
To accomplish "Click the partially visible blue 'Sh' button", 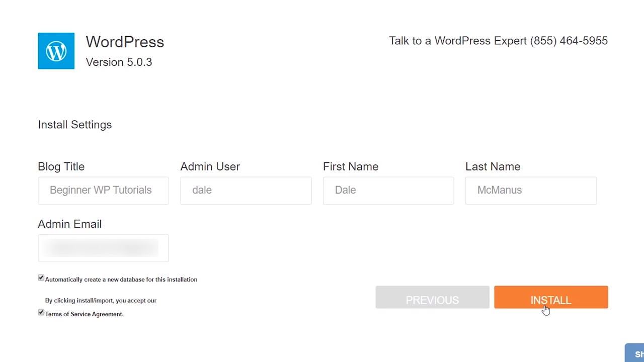I will tap(635, 353).
